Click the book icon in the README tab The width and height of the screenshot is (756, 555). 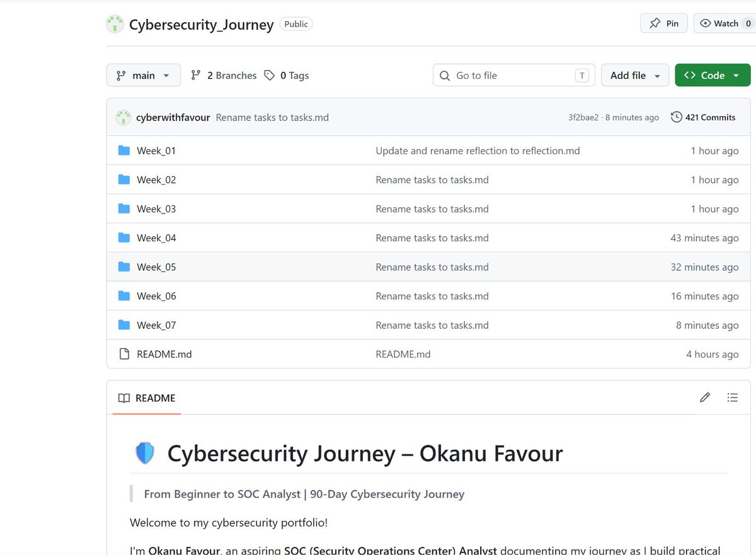tap(124, 398)
